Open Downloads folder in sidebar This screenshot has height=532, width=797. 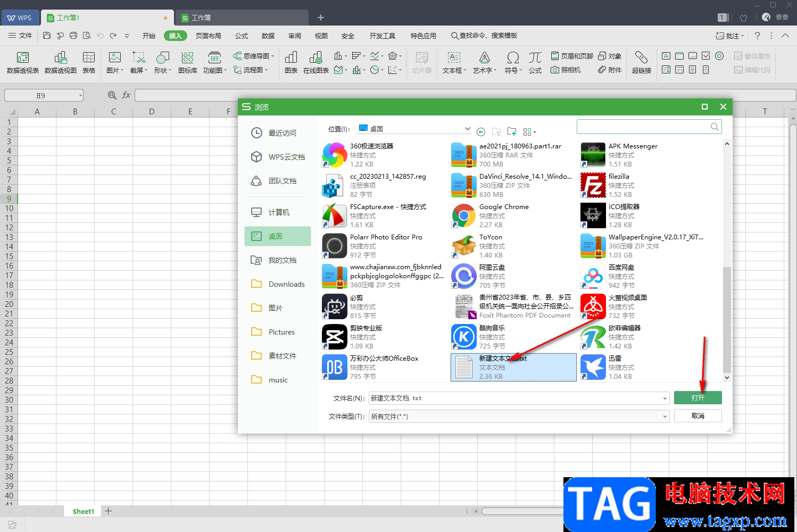[277, 284]
